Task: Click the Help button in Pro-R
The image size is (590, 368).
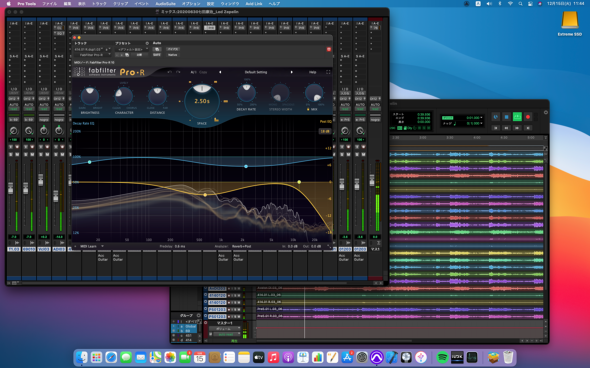Action: tap(313, 72)
